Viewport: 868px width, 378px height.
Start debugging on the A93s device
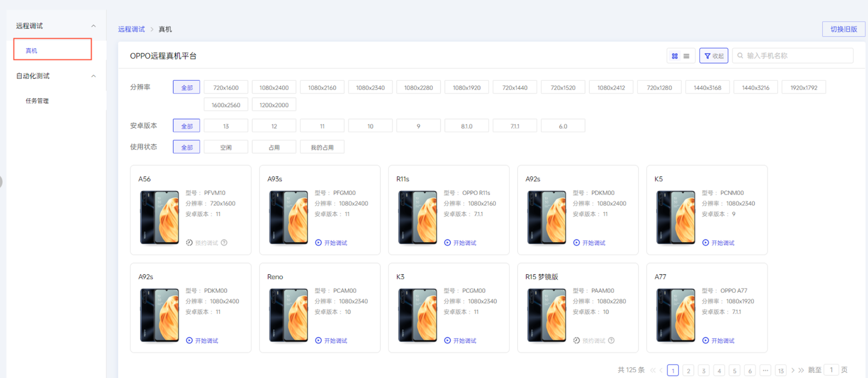click(x=331, y=243)
